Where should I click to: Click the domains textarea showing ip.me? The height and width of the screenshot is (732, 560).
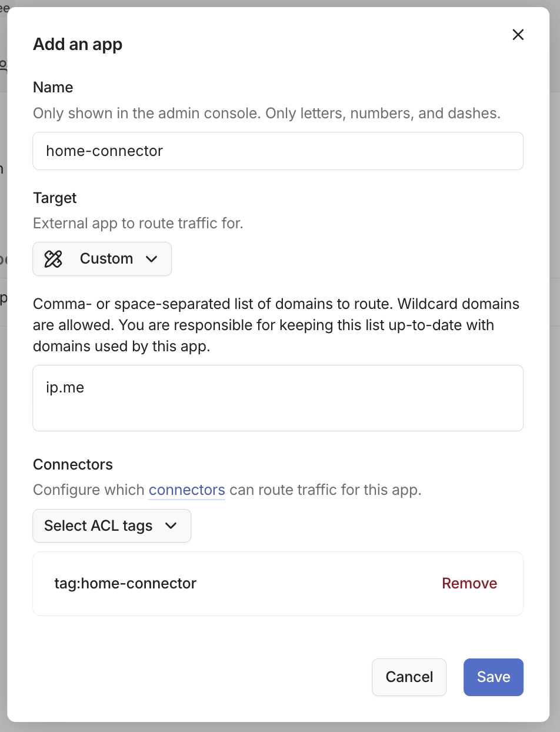click(278, 398)
